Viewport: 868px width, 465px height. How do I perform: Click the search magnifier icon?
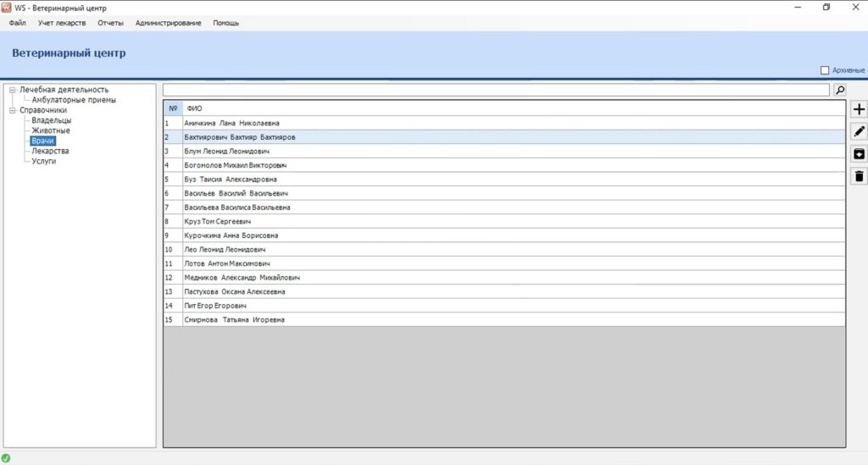pos(840,90)
